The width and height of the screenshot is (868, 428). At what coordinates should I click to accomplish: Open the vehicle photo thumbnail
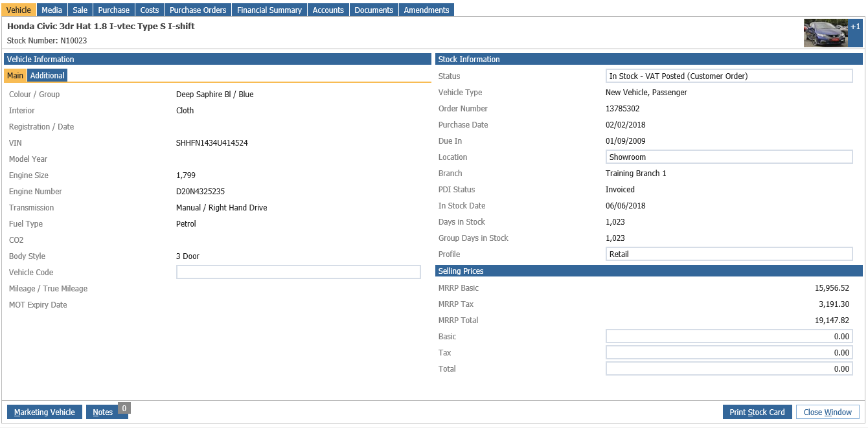[x=826, y=33]
